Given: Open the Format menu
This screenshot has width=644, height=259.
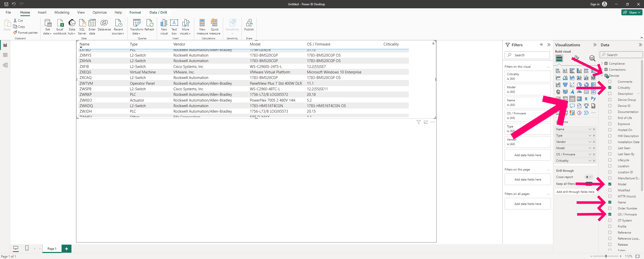Looking at the screenshot, I should (x=135, y=12).
